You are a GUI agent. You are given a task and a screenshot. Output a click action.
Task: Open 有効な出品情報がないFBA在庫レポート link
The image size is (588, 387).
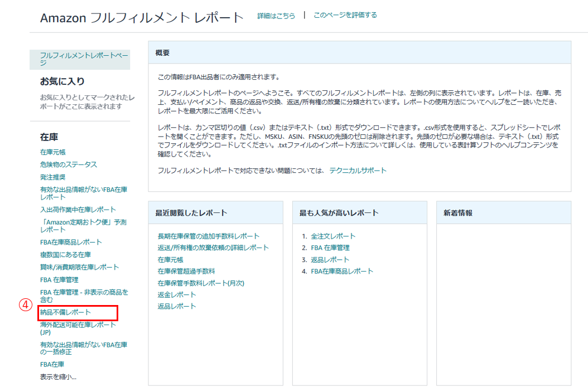tap(84, 193)
